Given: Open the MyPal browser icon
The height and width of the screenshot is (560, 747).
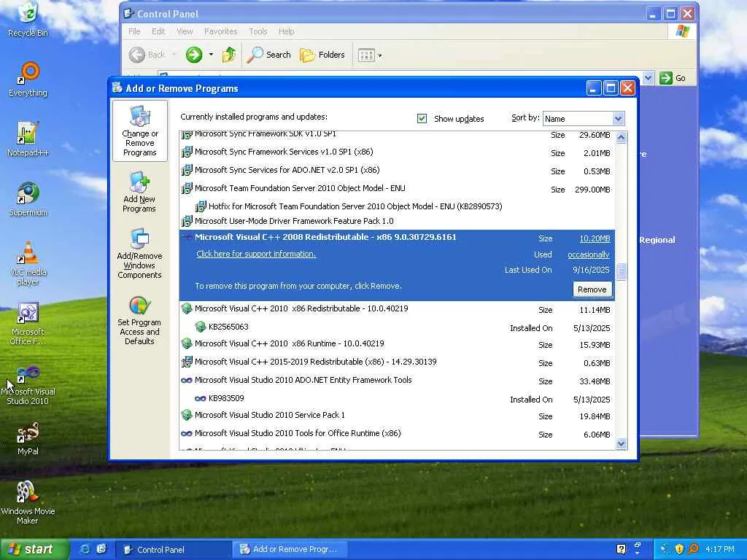Looking at the screenshot, I should coord(28,438).
